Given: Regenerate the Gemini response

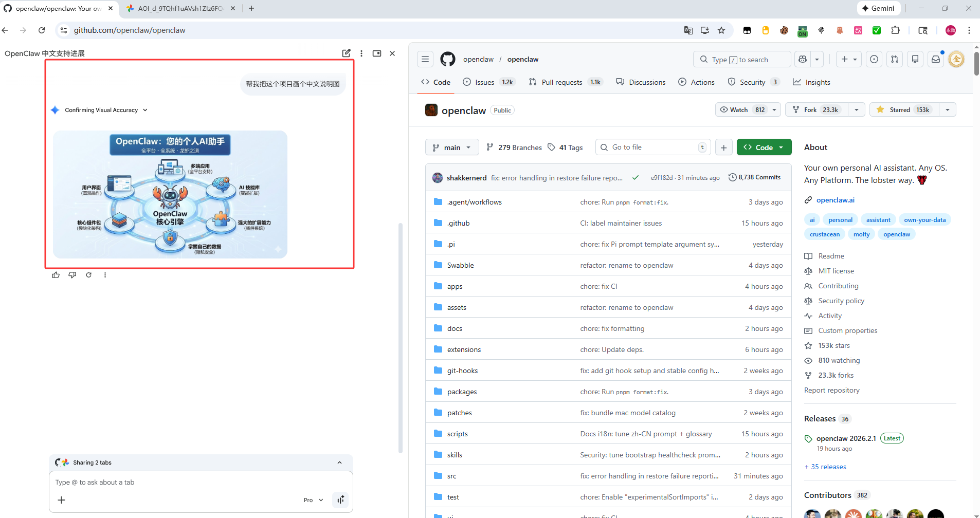Looking at the screenshot, I should pyautogui.click(x=88, y=275).
